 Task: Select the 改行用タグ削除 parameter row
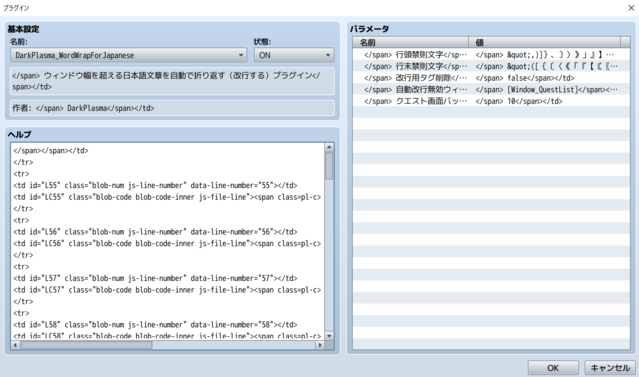[491, 78]
